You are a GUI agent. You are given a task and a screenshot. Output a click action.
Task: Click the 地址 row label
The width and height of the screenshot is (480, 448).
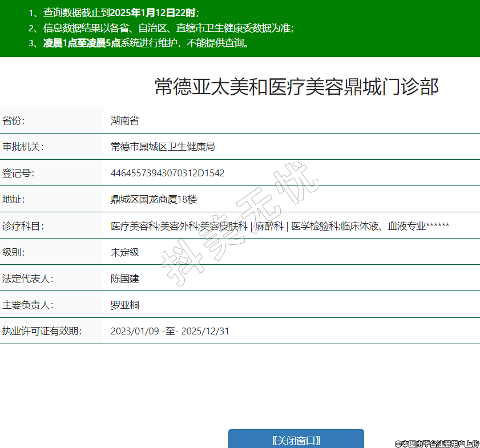[14, 199]
